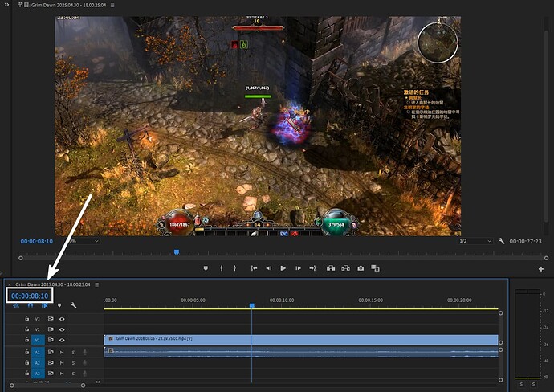The image size is (554, 392).
Task: Target the V3 video track
Action: point(38,319)
